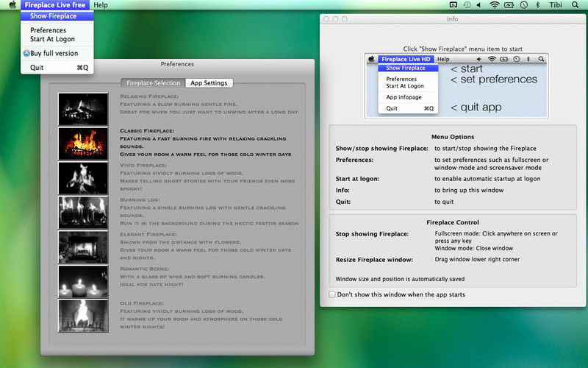Open the AirPlay display menu icon
588x368 pixels.
point(453,5)
